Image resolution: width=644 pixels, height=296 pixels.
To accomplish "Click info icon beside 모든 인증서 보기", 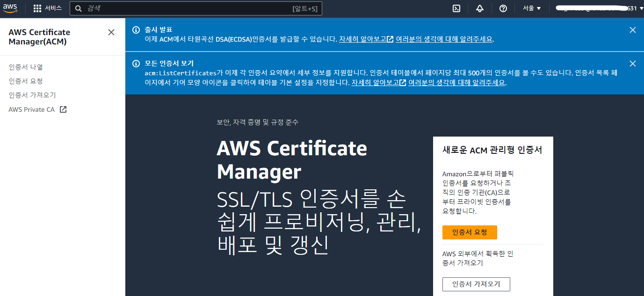I will click(x=136, y=64).
